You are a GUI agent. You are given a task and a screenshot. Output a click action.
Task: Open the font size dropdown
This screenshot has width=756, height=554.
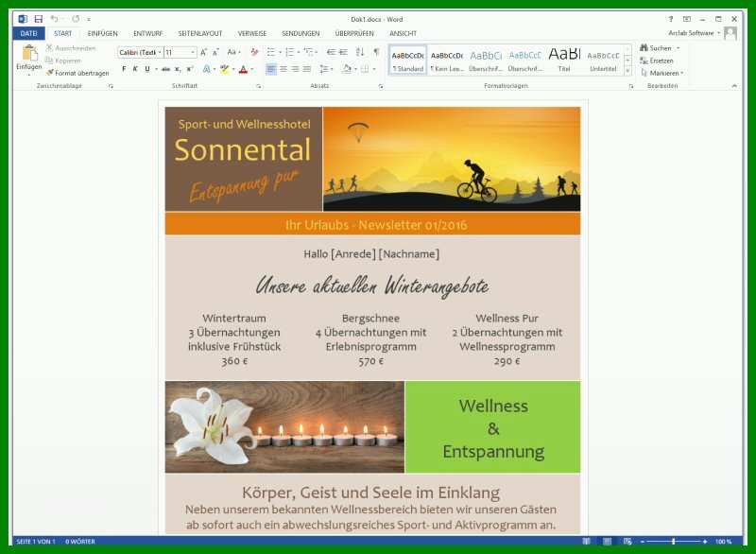[x=193, y=52]
